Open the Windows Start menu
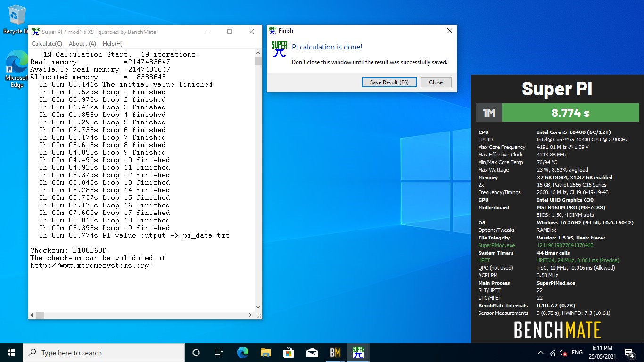The width and height of the screenshot is (644, 362). pyautogui.click(x=11, y=353)
